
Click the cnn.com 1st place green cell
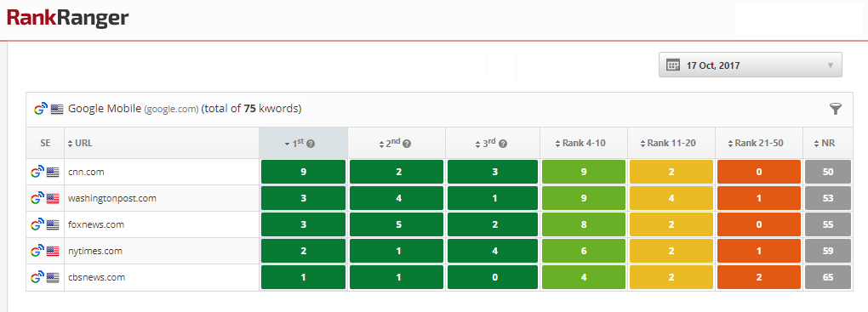tap(303, 172)
